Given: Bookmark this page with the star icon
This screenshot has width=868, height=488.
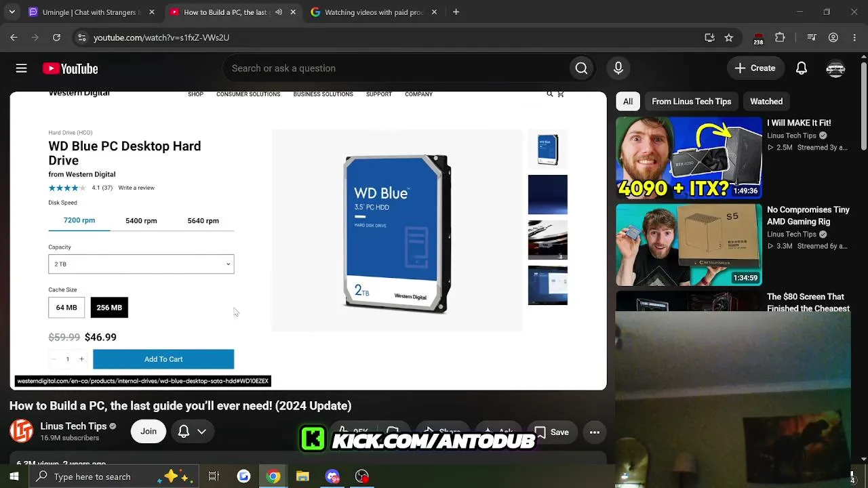Looking at the screenshot, I should [729, 38].
